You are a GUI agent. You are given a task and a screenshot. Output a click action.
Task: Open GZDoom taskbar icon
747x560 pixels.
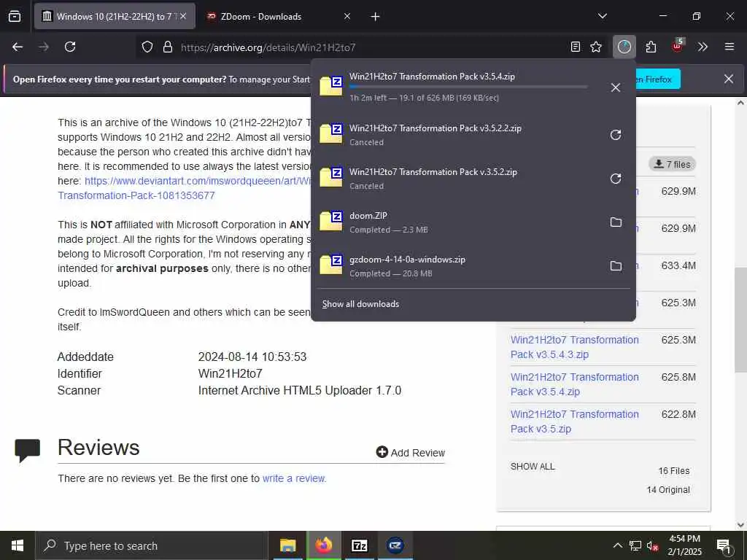pos(395,545)
